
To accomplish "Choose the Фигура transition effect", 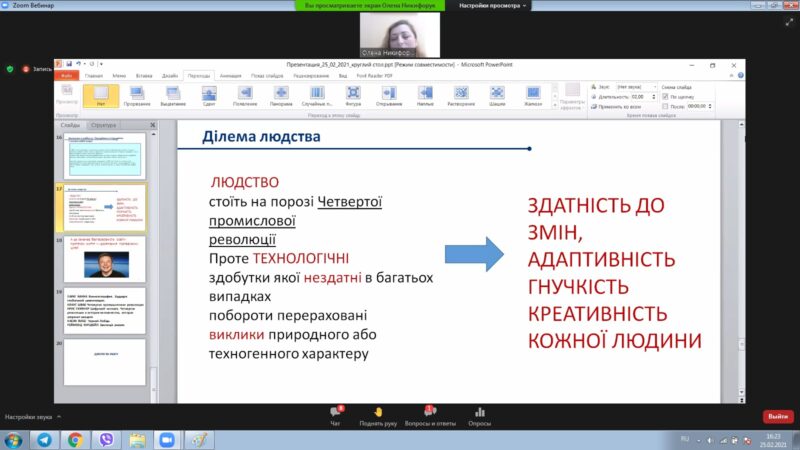I will (x=353, y=97).
